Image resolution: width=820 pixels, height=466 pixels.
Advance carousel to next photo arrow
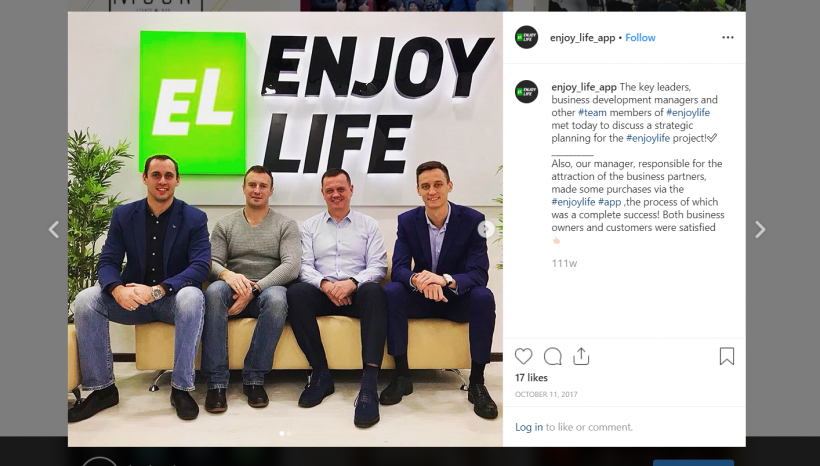tap(486, 229)
